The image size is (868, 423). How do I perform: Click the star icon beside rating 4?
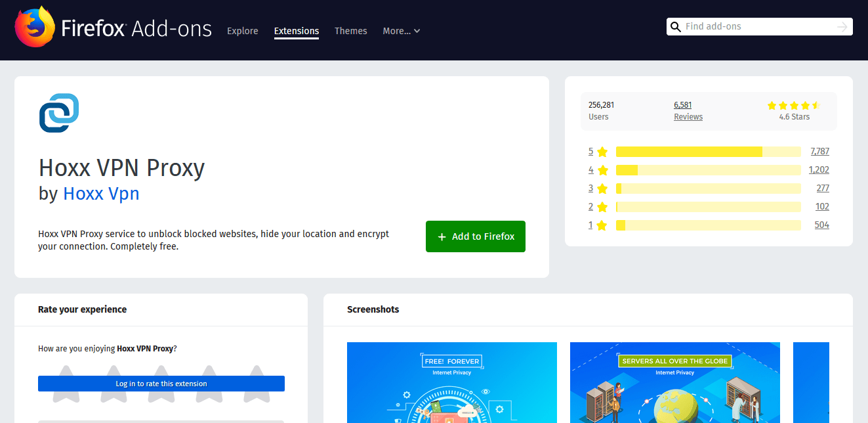602,170
